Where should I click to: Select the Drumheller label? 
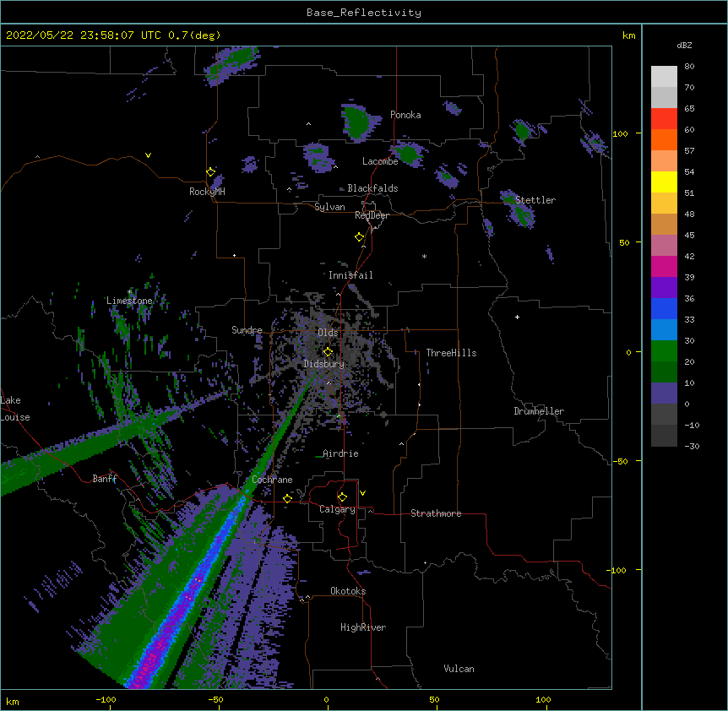pos(539,411)
